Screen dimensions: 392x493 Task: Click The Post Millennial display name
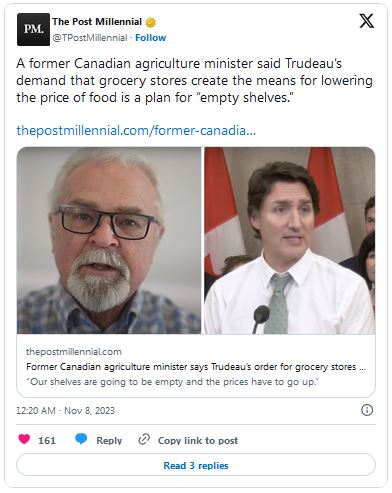97,22
